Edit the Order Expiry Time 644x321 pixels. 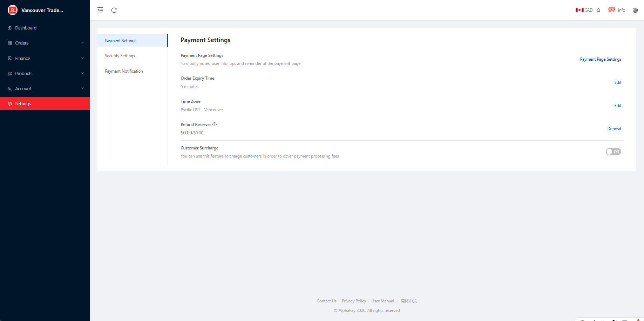618,82
